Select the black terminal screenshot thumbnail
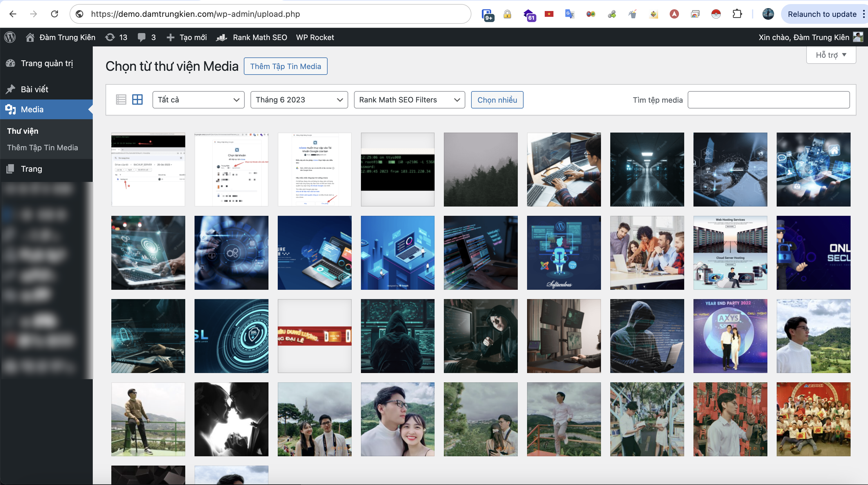This screenshot has width=868, height=485. (397, 169)
